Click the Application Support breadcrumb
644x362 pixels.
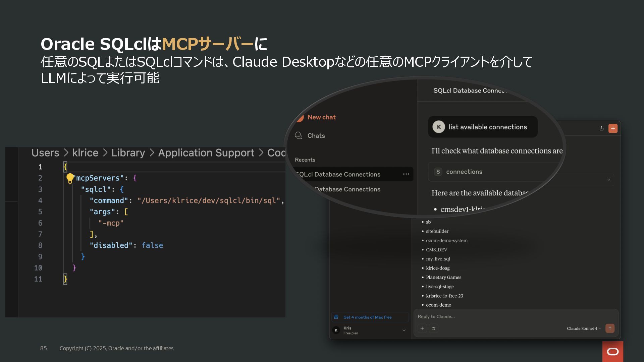click(206, 153)
